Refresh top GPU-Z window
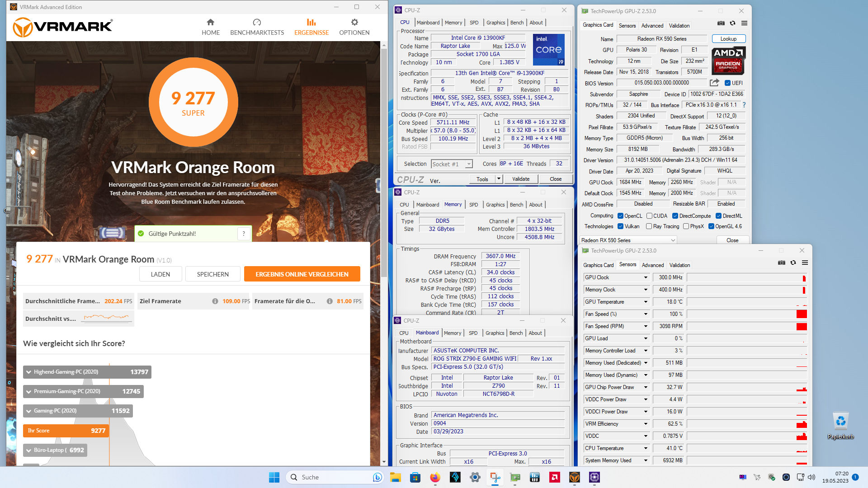 [732, 23]
